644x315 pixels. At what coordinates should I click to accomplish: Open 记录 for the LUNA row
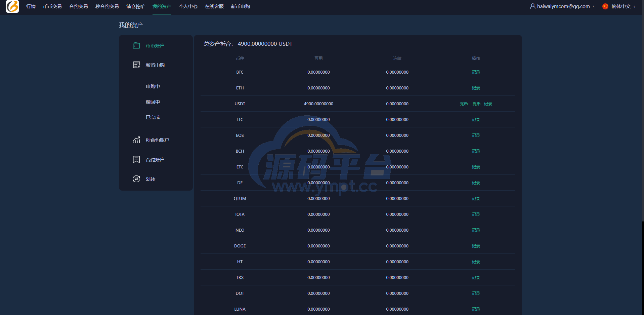tap(476, 309)
